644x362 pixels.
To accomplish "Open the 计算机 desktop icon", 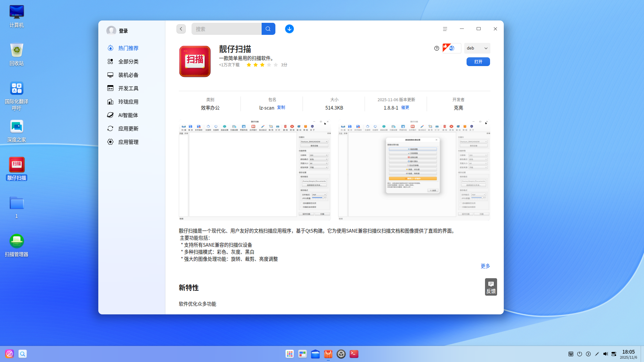I will pos(17,16).
